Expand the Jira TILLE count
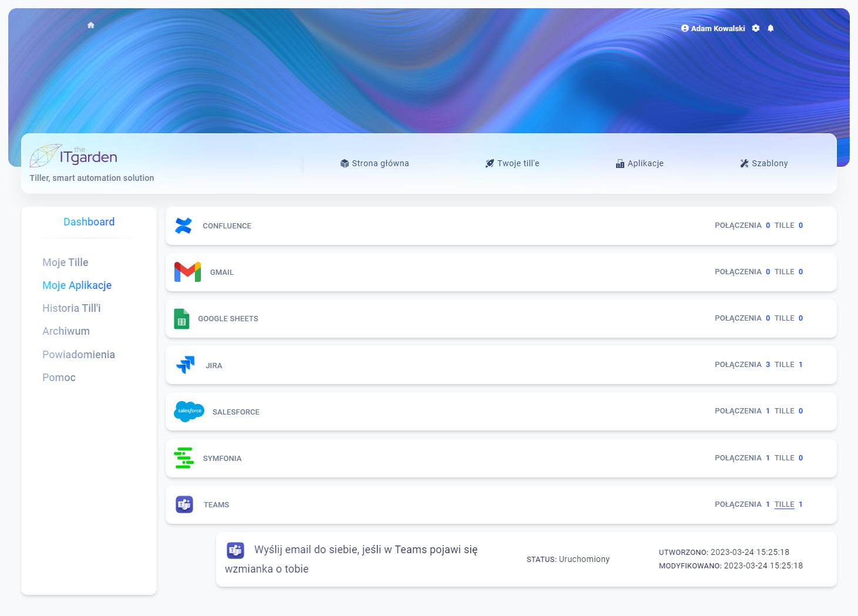 pyautogui.click(x=784, y=365)
